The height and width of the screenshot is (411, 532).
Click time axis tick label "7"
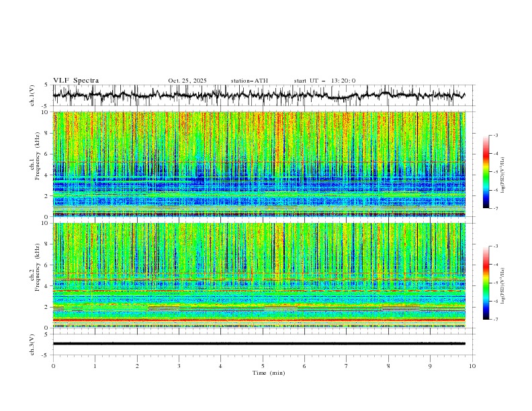click(x=346, y=366)
